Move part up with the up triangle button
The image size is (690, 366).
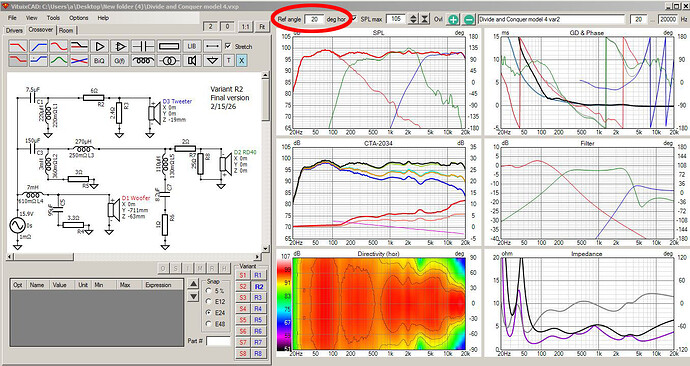[x=193, y=284]
